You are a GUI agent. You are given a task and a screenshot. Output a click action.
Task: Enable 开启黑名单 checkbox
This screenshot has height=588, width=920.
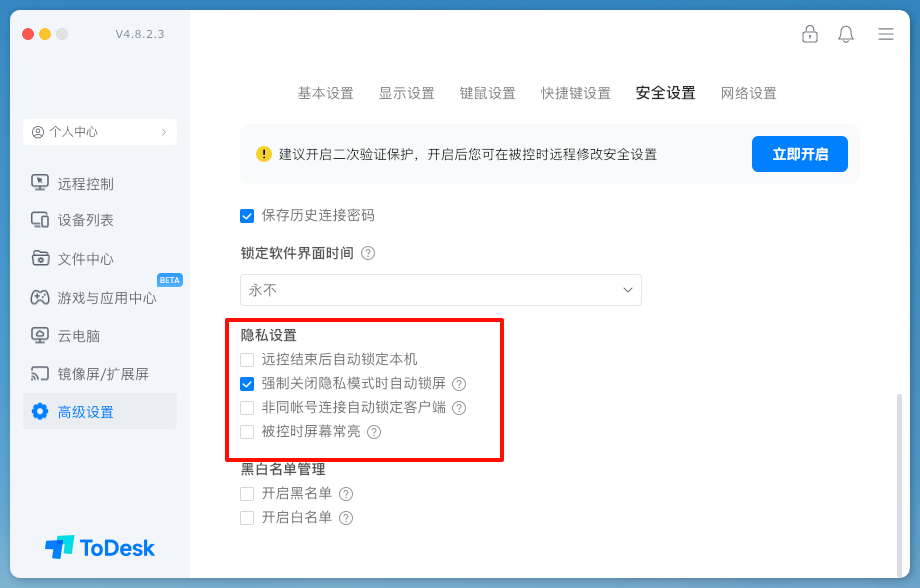coord(247,494)
